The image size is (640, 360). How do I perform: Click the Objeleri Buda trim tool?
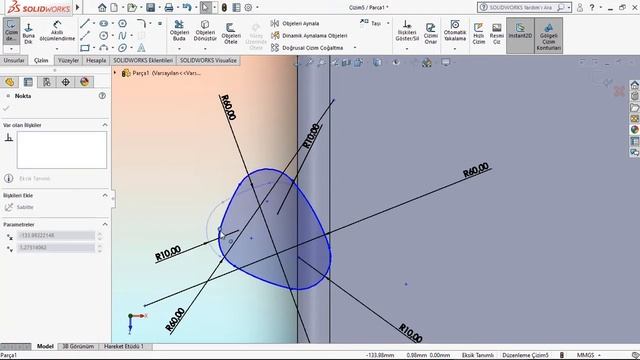[179, 31]
